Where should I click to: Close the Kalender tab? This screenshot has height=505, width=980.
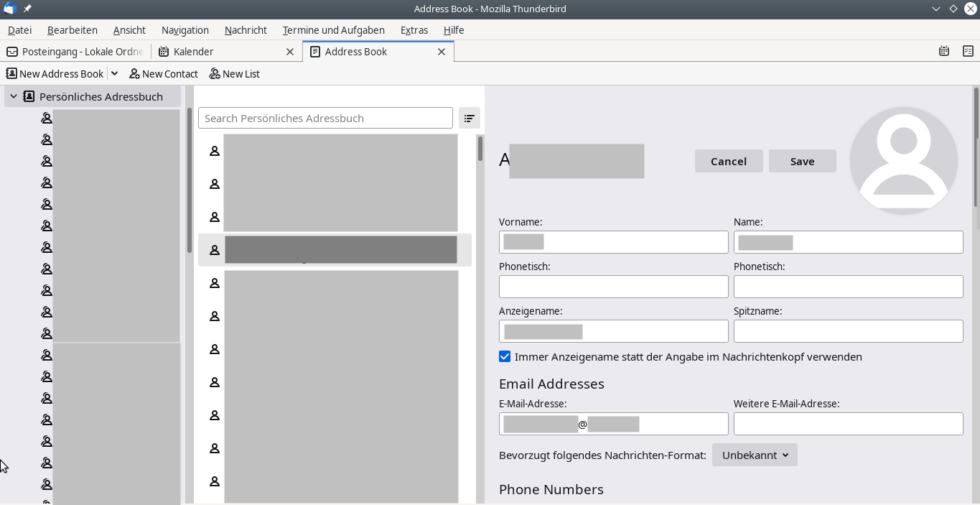point(290,51)
